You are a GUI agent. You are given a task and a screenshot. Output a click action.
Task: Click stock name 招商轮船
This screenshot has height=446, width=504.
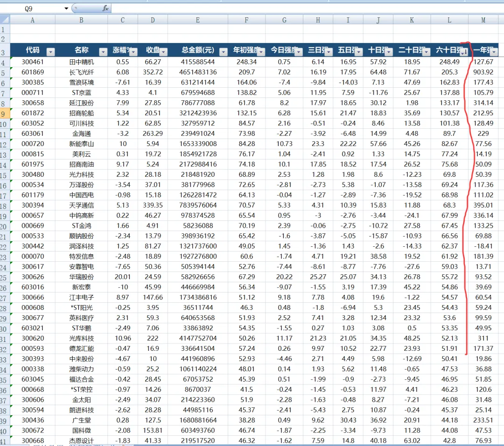coord(81,113)
